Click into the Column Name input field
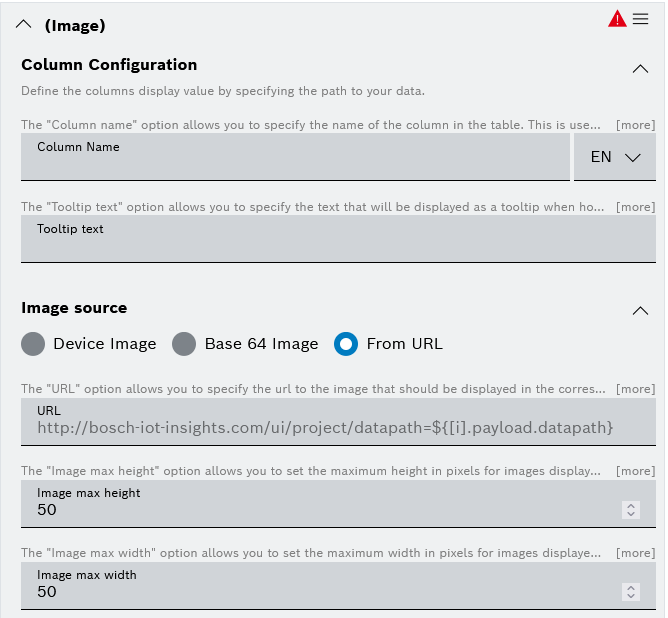The width and height of the screenshot is (668, 618). 295,157
